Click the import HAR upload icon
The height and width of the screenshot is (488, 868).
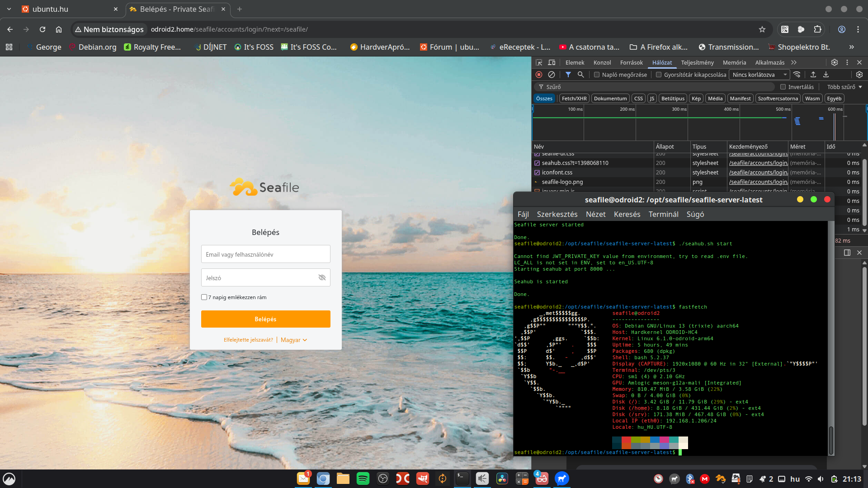pos(813,75)
